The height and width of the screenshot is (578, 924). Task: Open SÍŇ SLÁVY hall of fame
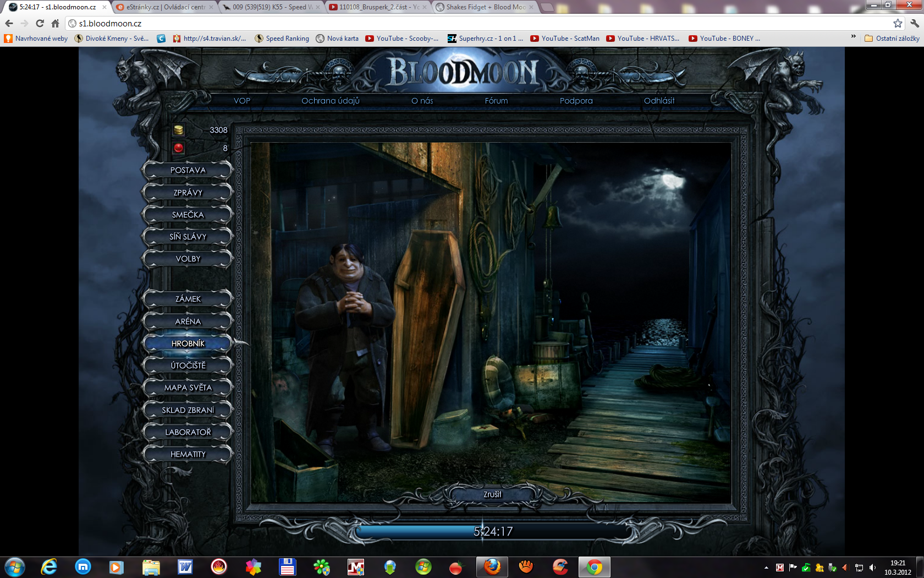pyautogui.click(x=188, y=237)
